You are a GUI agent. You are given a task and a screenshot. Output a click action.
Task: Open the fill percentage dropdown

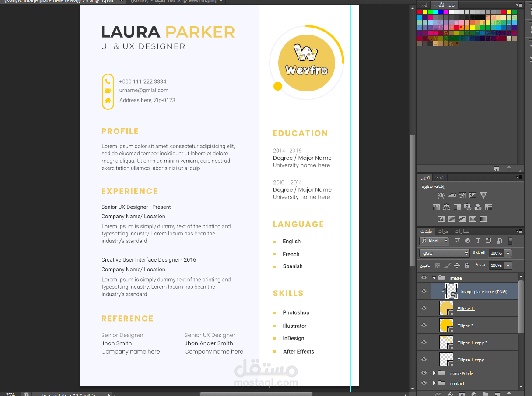tap(508, 266)
